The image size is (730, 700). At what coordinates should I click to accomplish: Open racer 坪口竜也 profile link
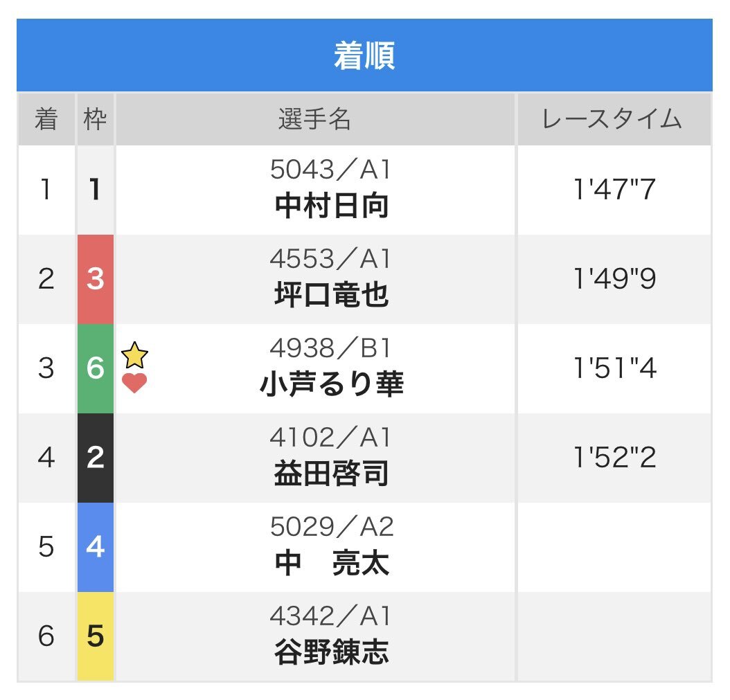(x=332, y=296)
